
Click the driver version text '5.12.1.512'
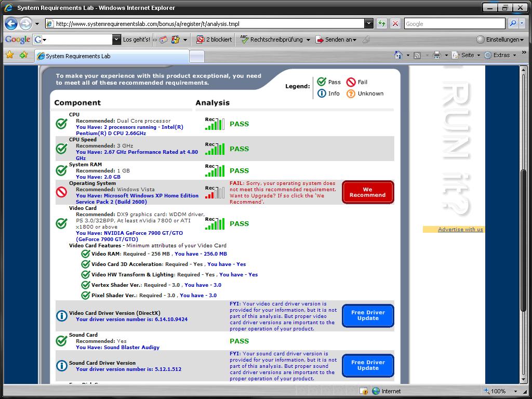point(167,369)
